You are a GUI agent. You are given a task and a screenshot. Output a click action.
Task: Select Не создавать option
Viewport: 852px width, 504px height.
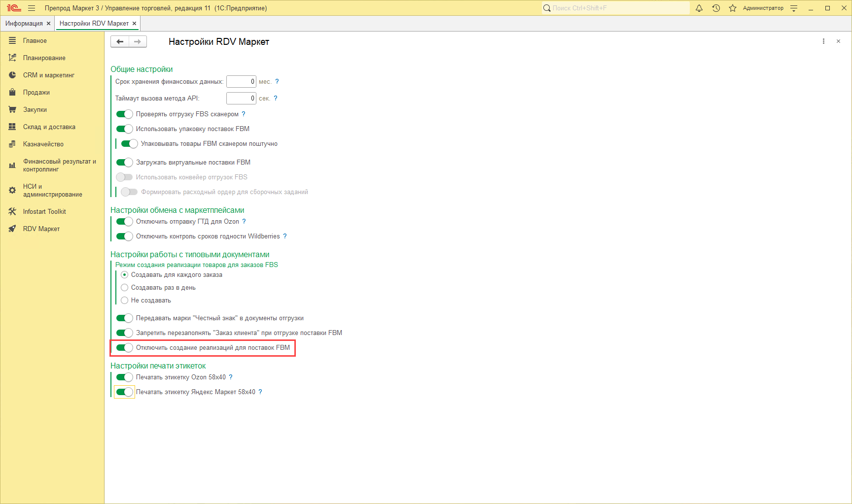[124, 300]
